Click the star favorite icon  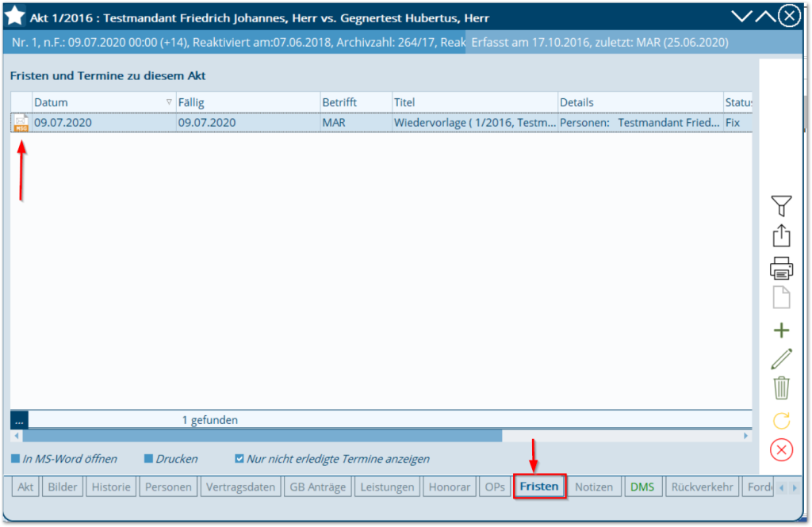[15, 16]
